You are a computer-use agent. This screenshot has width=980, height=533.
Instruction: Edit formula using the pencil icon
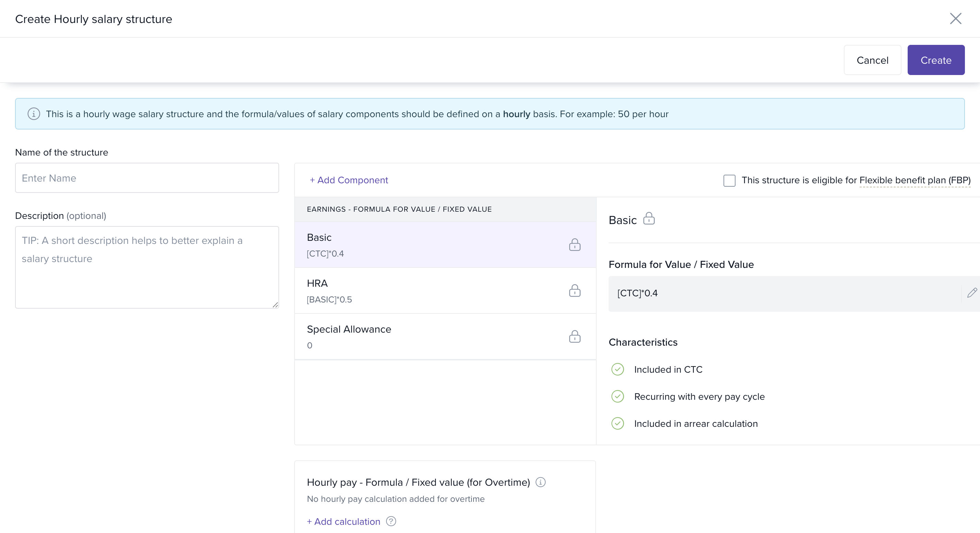972,293
